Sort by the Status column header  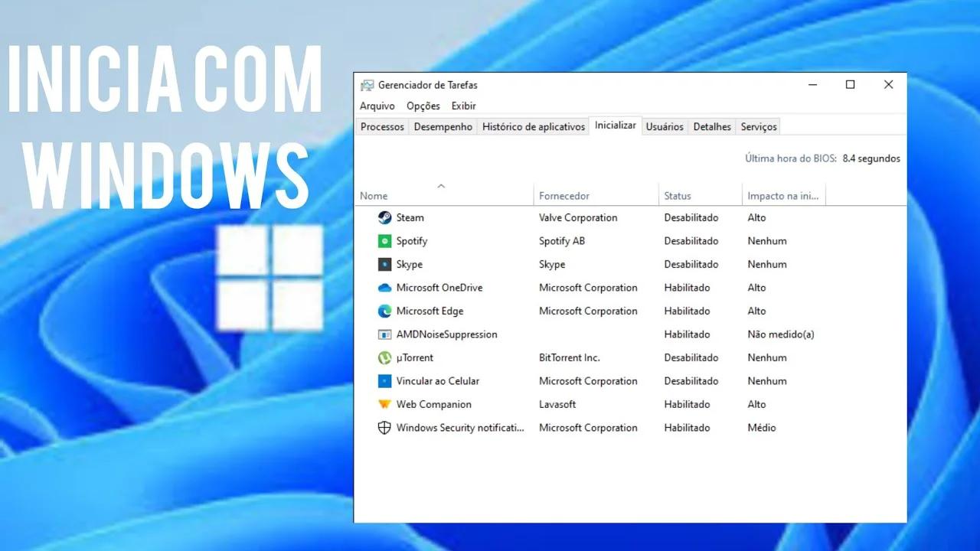click(678, 196)
